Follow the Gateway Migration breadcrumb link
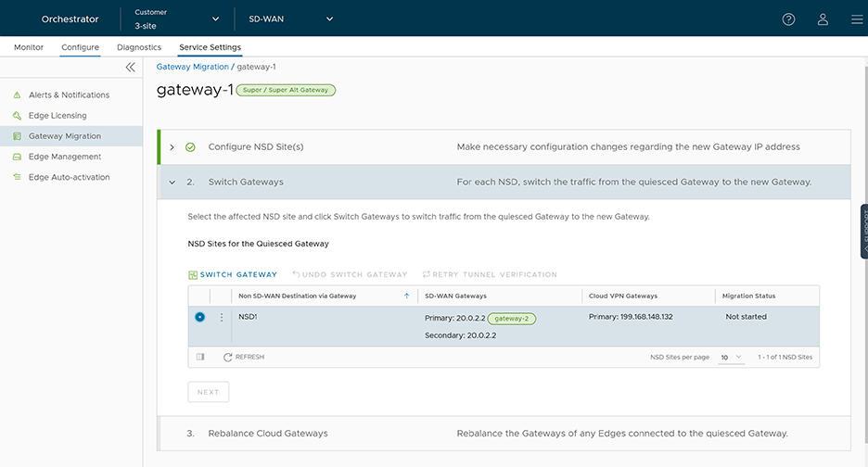The width and height of the screenshot is (868, 467). [192, 67]
